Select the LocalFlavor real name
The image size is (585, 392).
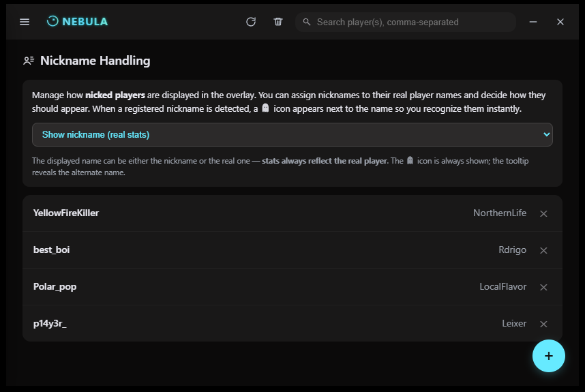pyautogui.click(x=502, y=286)
